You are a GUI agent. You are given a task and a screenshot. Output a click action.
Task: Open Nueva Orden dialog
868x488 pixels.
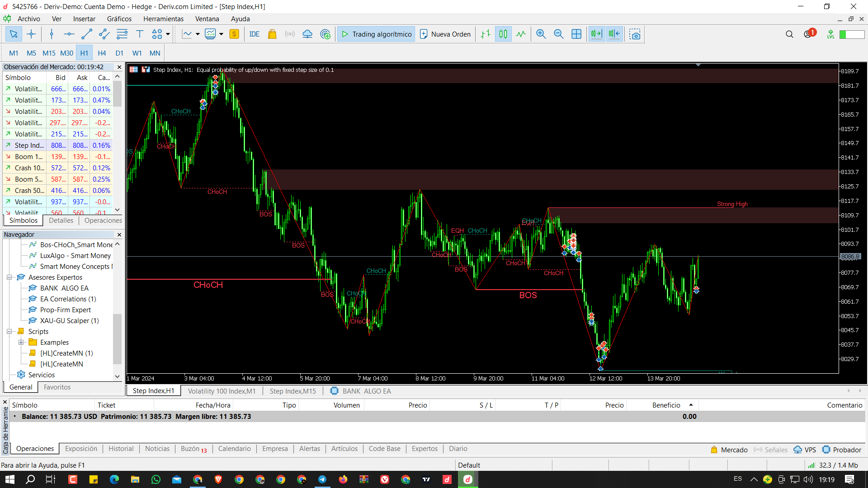[x=445, y=34]
